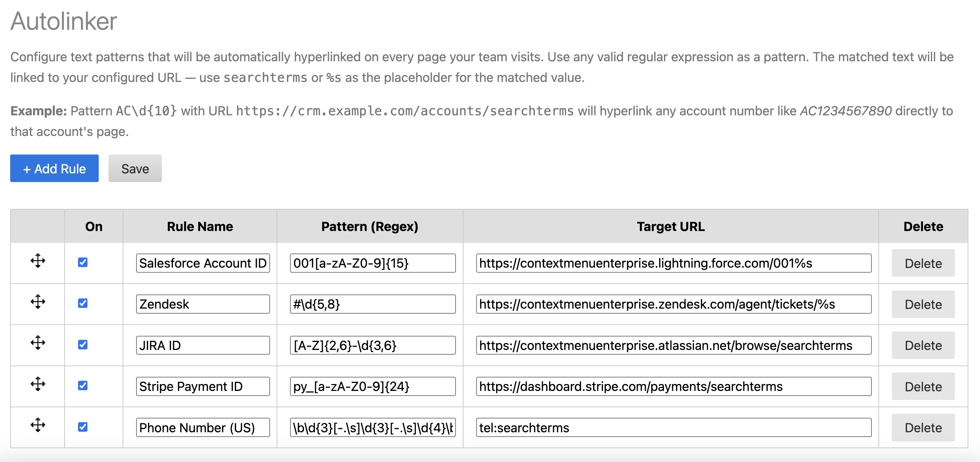Untick the Phone Number (US) On checkbox
The image size is (980, 462).
pyautogui.click(x=82, y=427)
